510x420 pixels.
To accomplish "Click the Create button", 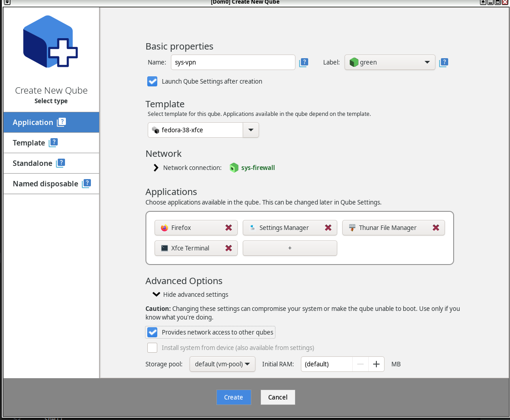I will click(233, 397).
